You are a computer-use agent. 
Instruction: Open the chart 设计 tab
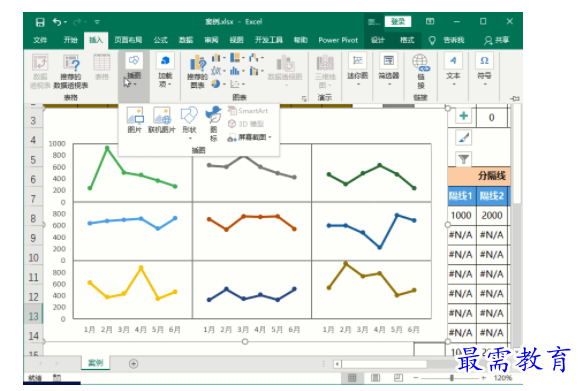(x=377, y=40)
